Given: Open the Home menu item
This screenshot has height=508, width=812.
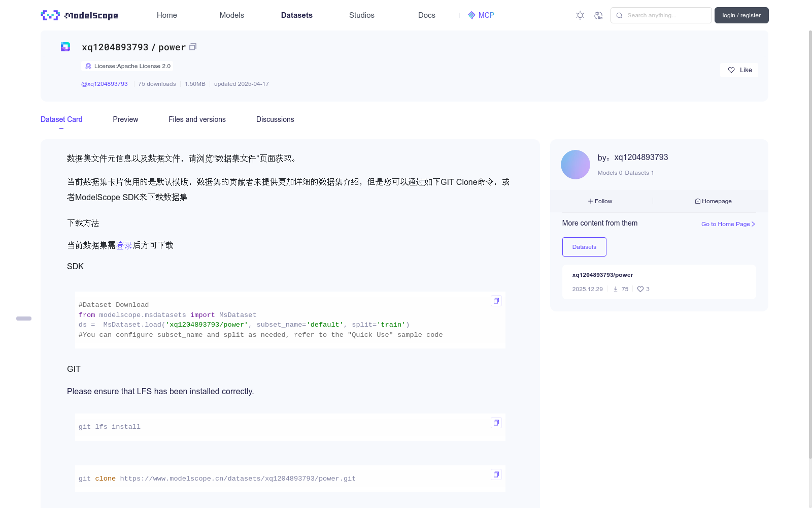Looking at the screenshot, I should coord(167,15).
